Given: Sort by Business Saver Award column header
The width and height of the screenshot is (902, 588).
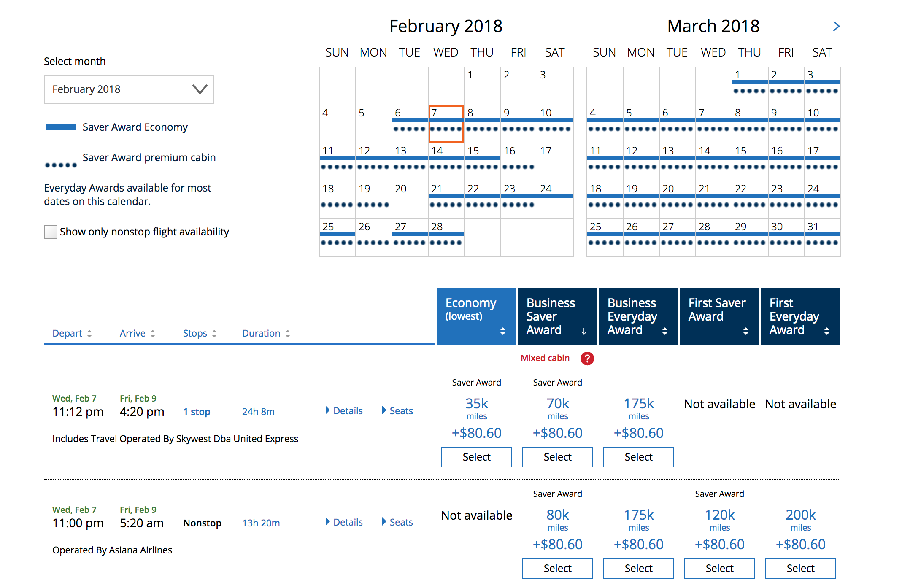Looking at the screenshot, I should point(557,316).
